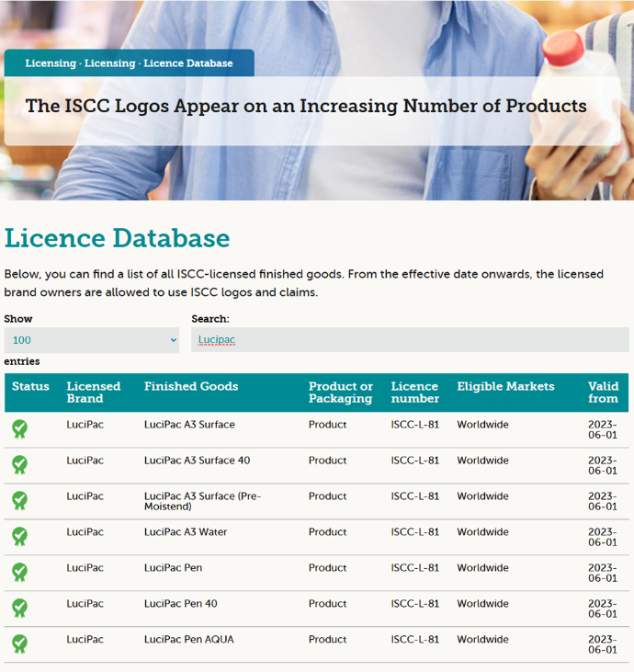Click 'Worldwide' in the LuciPac A3 Water row
Viewport: 634px width, 672px height.
[x=482, y=532]
